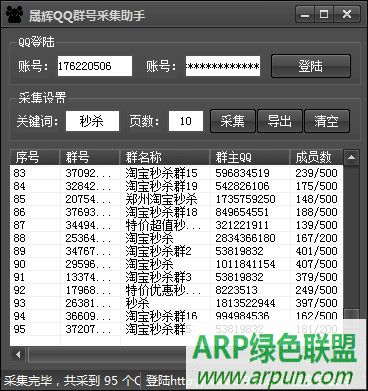Sort by the 群主QQ column header
368x391 pixels.
(250, 157)
